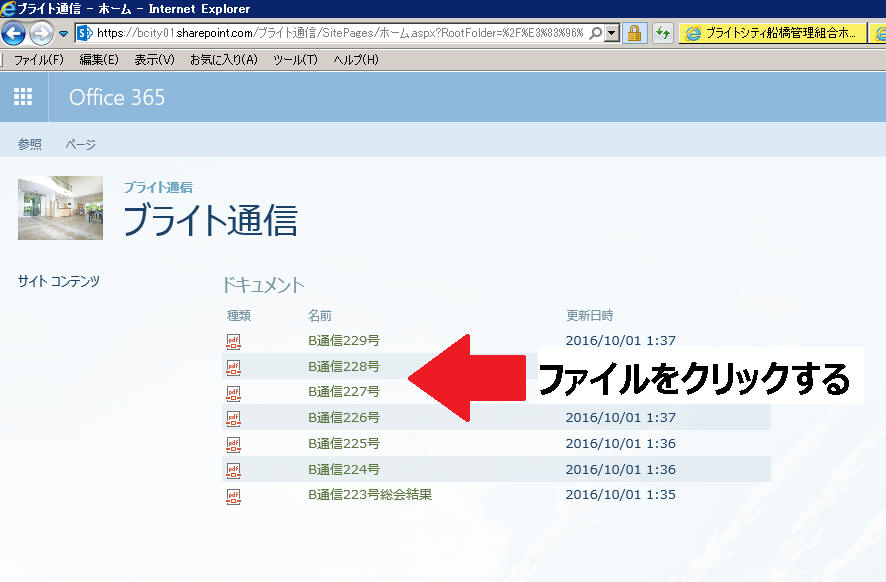Click the small ブライト通信 breadcrumb link
The image size is (886, 582).
(158, 187)
